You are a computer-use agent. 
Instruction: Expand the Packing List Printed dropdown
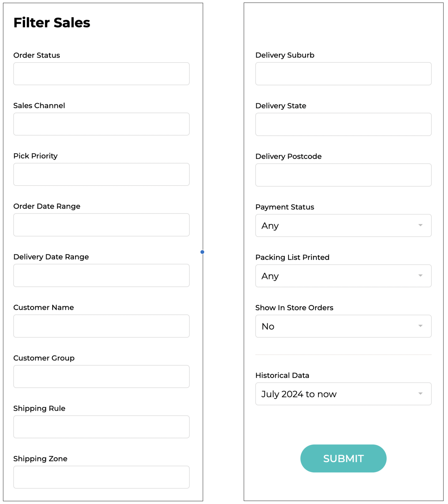pyautogui.click(x=343, y=276)
